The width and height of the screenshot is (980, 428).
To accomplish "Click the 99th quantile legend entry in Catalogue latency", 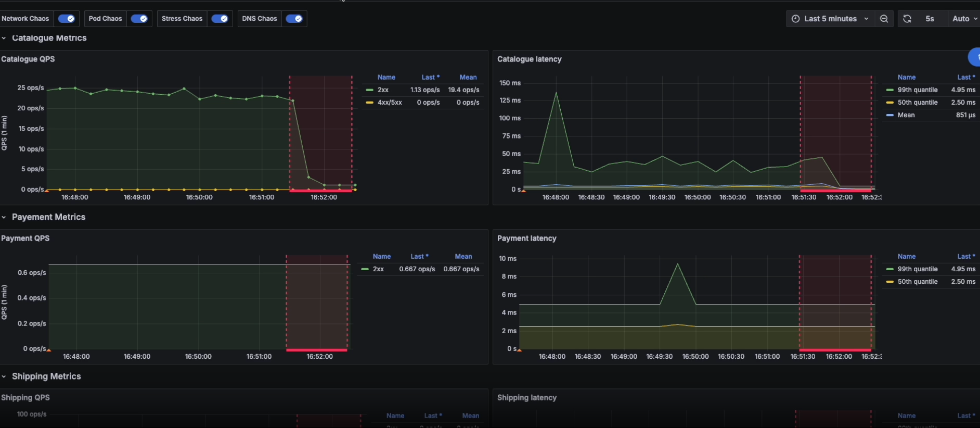I will point(917,90).
